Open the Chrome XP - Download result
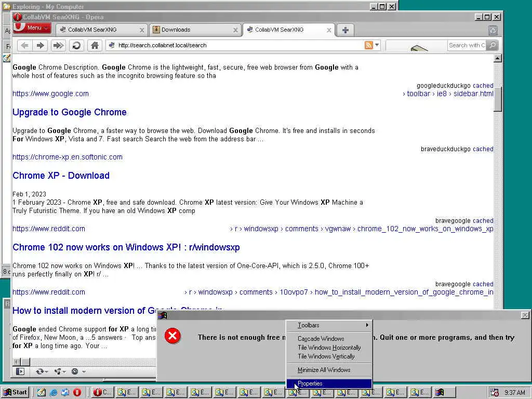Screen dimensions: 532x399 click(x=61, y=176)
